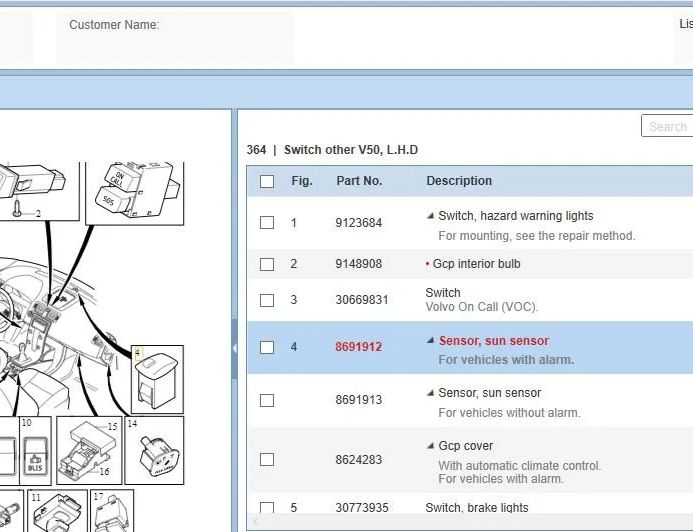Expand the hazard warning lights switch details
Screen dimensions: 693x532
click(431, 216)
